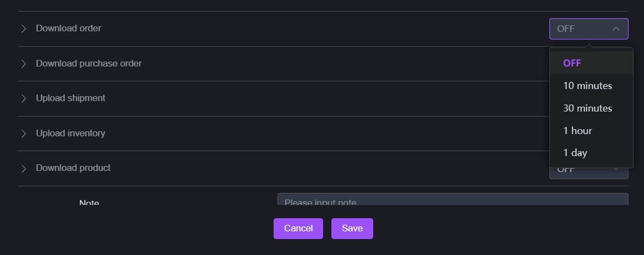Choose 1 day from the dropdown list
This screenshot has height=255, width=644.
(x=575, y=153)
